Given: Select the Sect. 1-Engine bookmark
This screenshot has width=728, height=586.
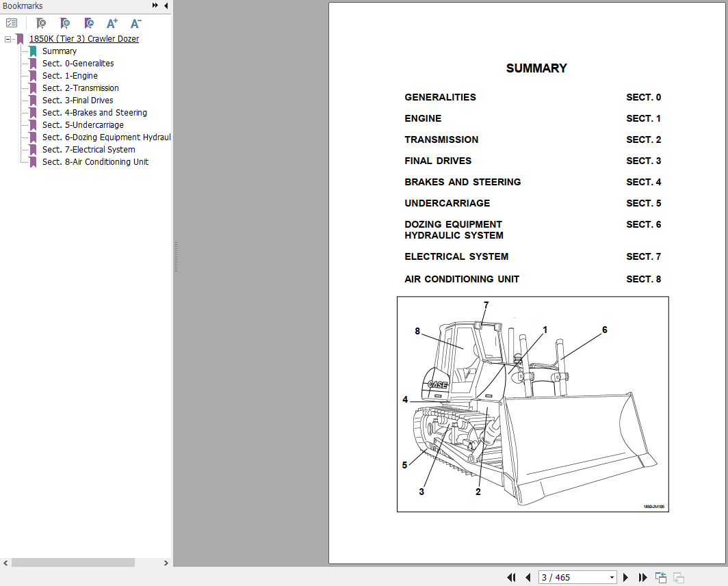Looking at the screenshot, I should pos(70,76).
